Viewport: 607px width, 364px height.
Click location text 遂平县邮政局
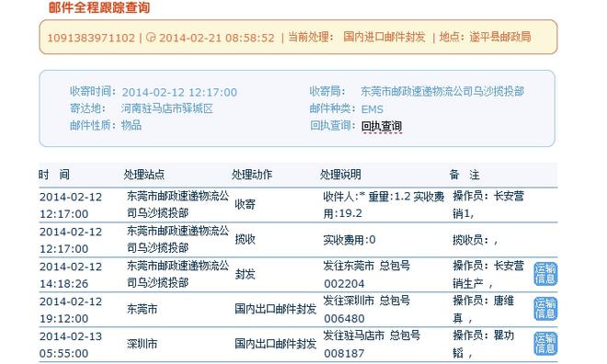[x=499, y=37]
